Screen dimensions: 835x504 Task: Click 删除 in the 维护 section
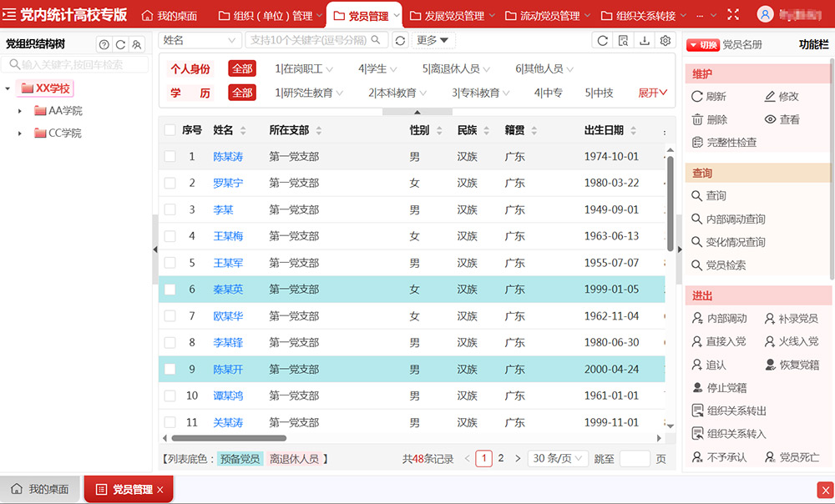(709, 120)
